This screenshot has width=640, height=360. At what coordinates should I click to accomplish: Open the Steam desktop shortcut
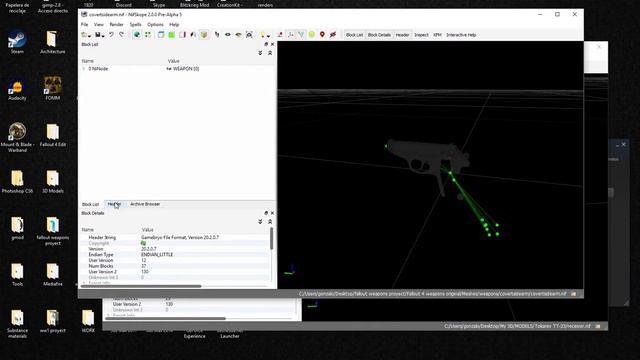pos(17,42)
